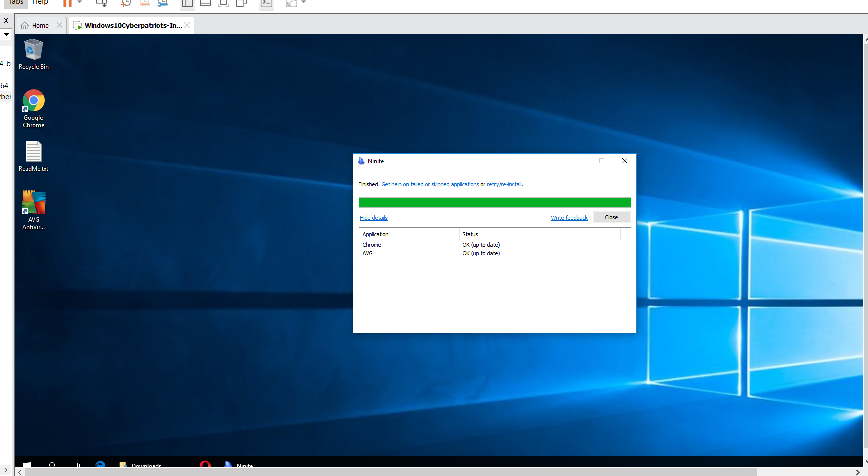The height and width of the screenshot is (476, 868).
Task: Switch to Ninite taskbar button
Action: coord(239,465)
